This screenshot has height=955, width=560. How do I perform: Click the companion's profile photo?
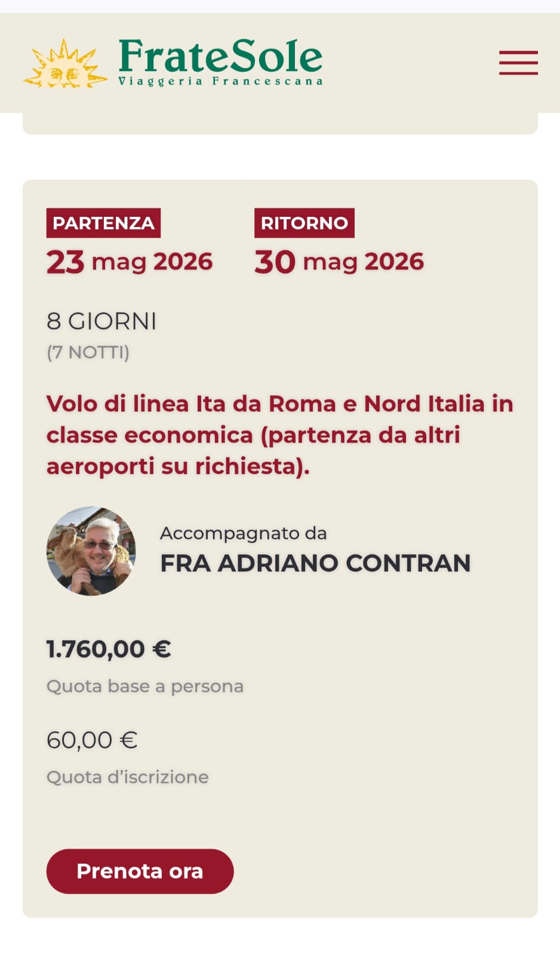point(91,551)
